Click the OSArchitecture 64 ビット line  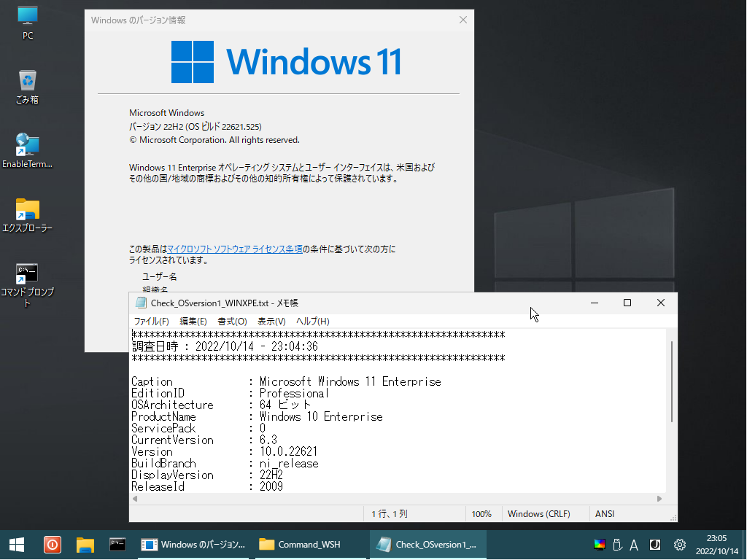[221, 405]
